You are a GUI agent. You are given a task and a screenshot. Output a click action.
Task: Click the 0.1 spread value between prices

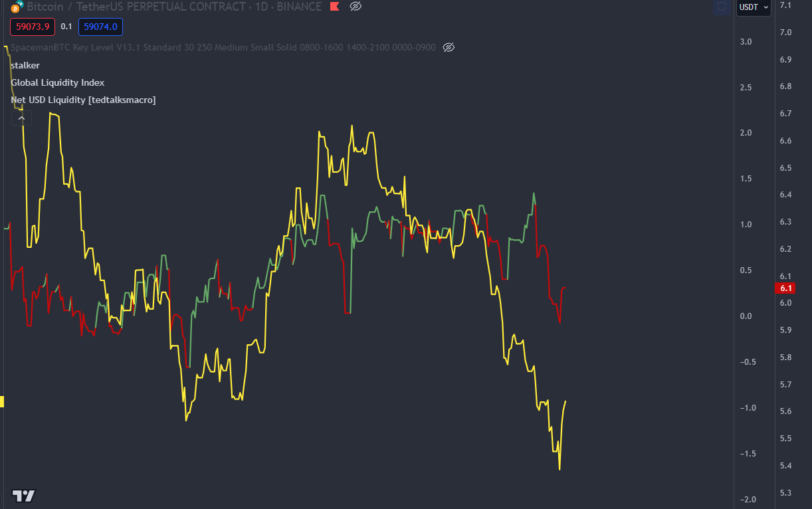click(66, 27)
